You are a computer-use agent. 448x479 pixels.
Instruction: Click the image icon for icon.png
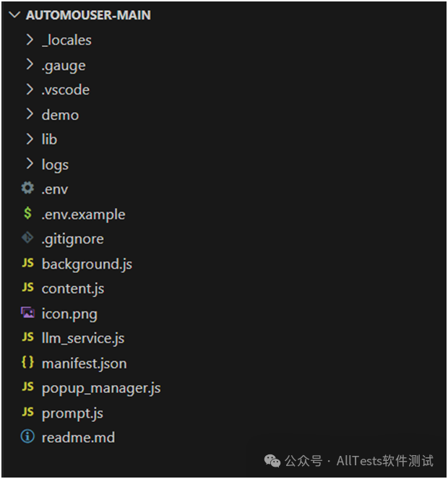pyautogui.click(x=27, y=313)
